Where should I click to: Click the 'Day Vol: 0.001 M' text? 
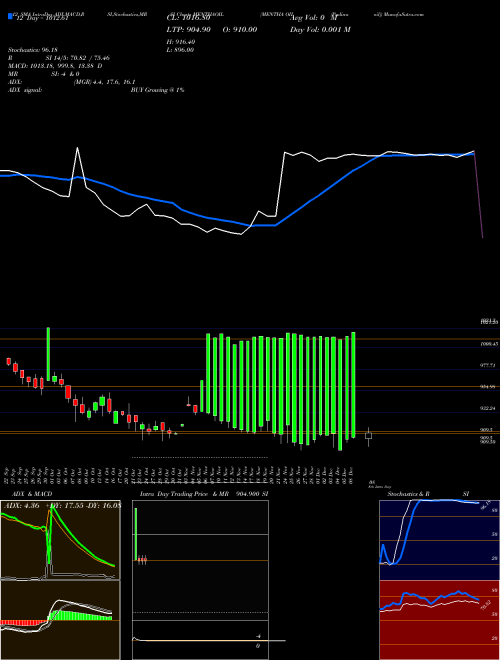click(x=320, y=29)
